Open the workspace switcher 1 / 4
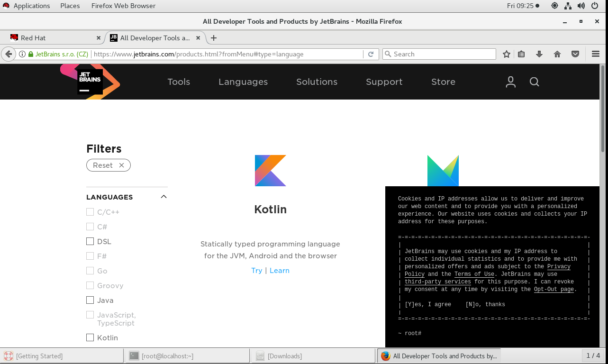Viewport: 608px width, 364px height. pyautogui.click(x=593, y=355)
